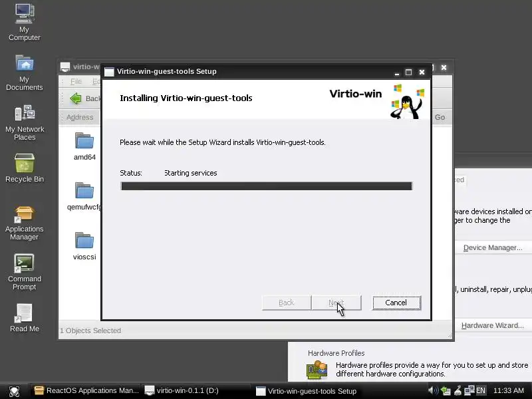
Task: Click the explorer window drive title icon
Action: click(x=65, y=67)
